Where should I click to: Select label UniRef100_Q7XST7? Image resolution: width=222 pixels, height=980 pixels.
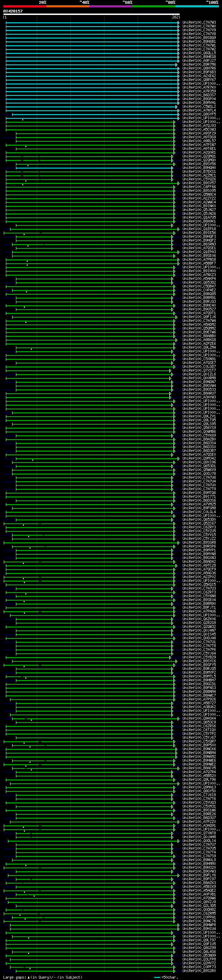tap(199, 370)
